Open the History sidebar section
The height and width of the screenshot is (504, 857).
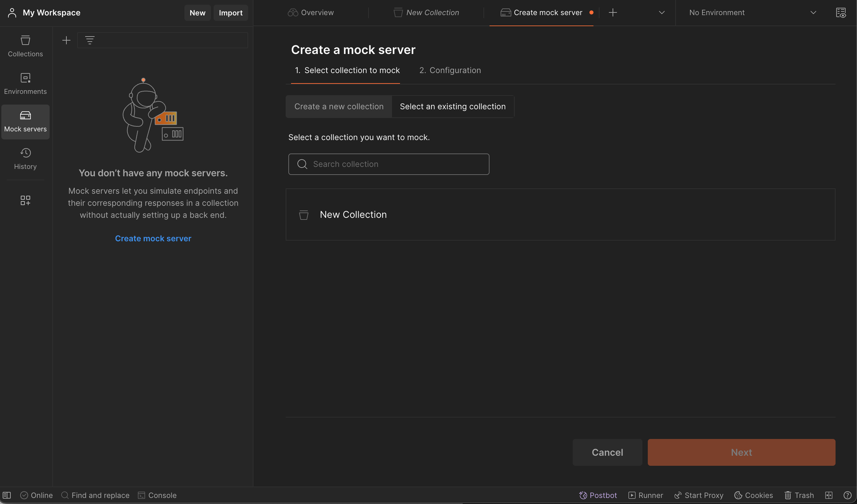25,159
